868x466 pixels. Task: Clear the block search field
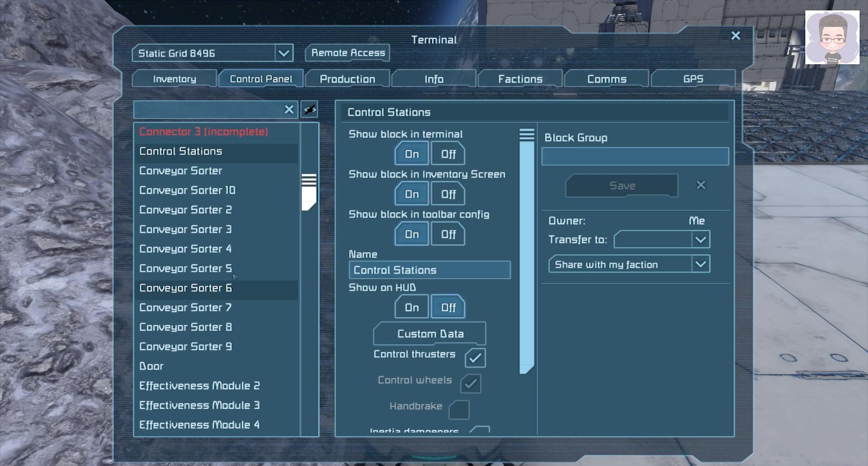[289, 109]
